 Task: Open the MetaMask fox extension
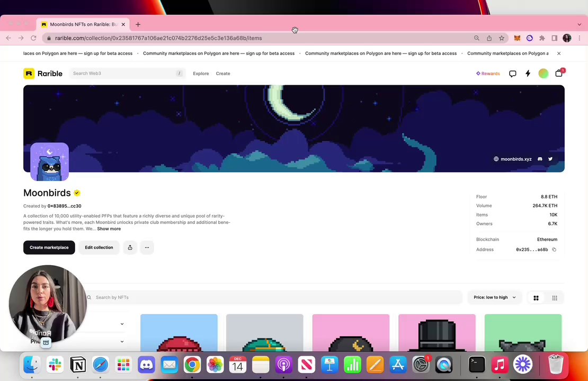pyautogui.click(x=516, y=38)
